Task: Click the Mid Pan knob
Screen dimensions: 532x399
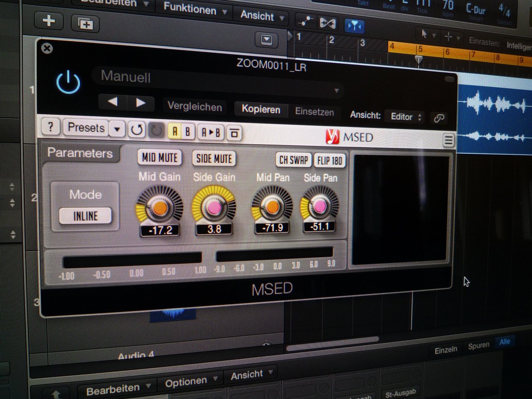Action: 272,206
